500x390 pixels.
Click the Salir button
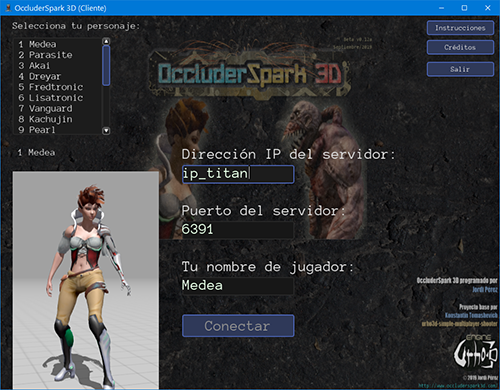pyautogui.click(x=460, y=69)
